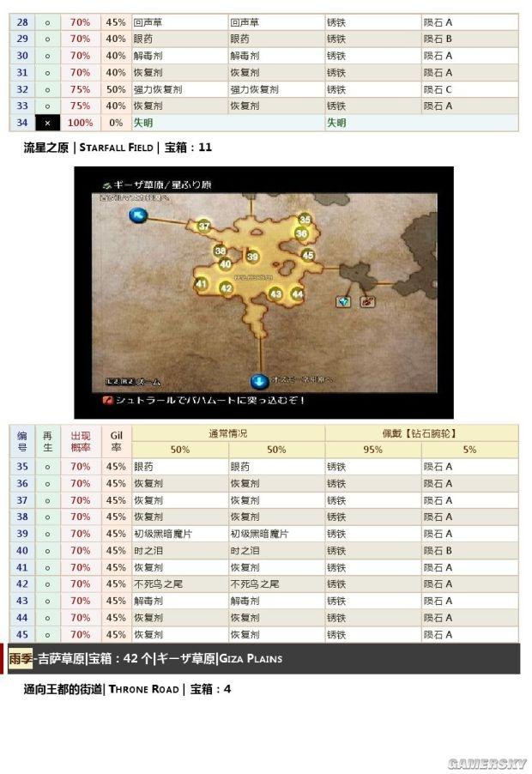
Task: Click the blue northwest exit arrow icon
Action: 137,215
